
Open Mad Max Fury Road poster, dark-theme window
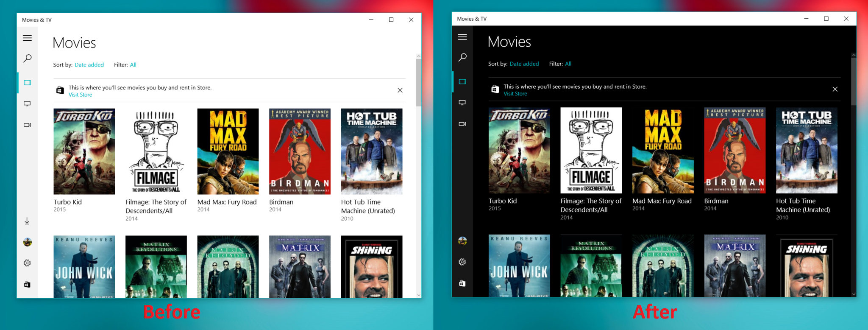coord(663,151)
